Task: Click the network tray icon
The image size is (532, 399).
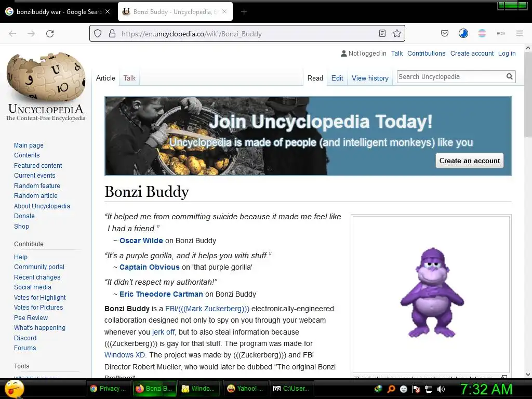Action: pyautogui.click(x=429, y=389)
